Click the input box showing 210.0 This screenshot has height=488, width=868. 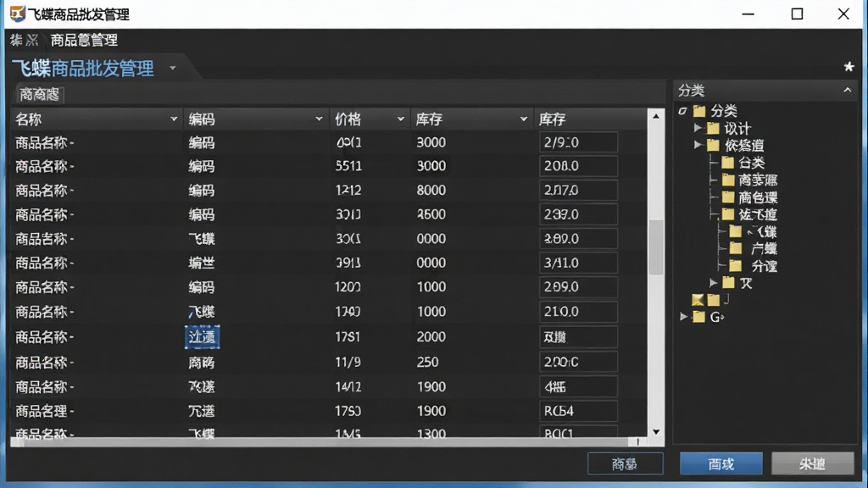578,312
